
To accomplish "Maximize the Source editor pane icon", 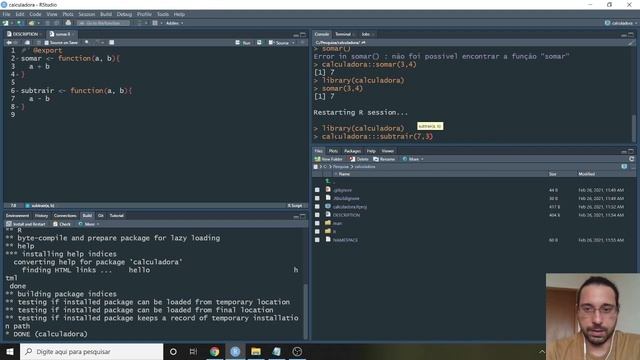I will 303,35.
